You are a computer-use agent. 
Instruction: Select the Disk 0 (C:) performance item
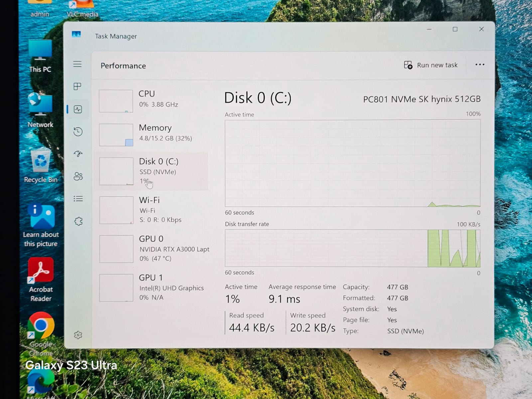(151, 171)
